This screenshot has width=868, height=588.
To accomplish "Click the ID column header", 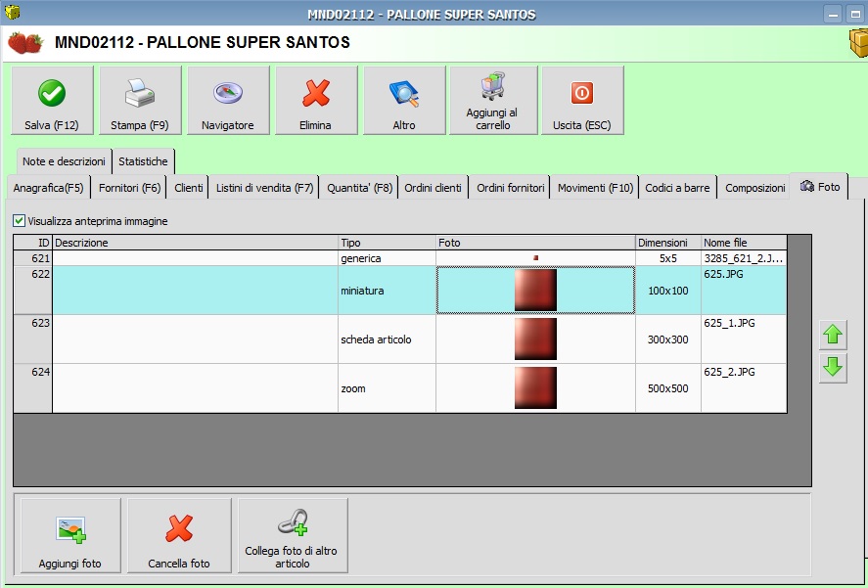I will 33,243.
